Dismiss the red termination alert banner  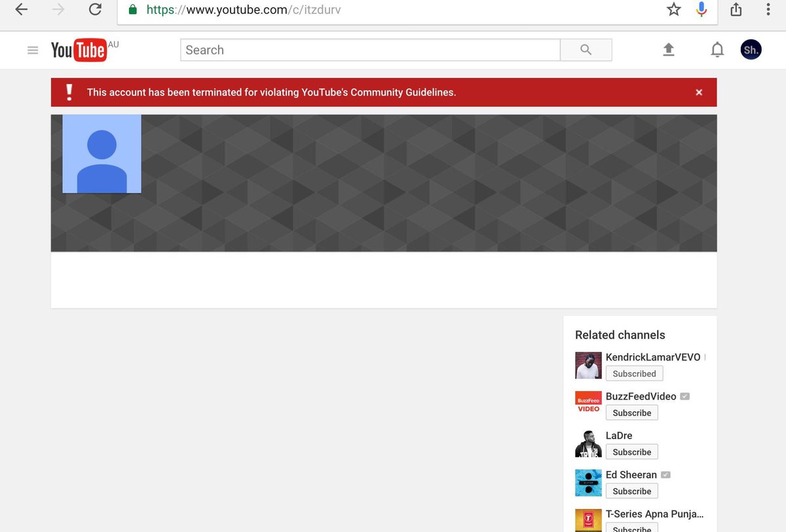(699, 92)
